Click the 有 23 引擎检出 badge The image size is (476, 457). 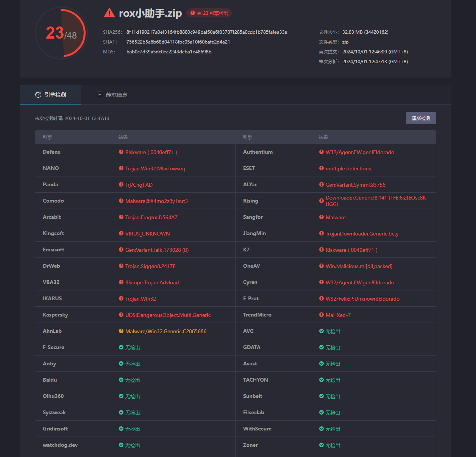[209, 13]
